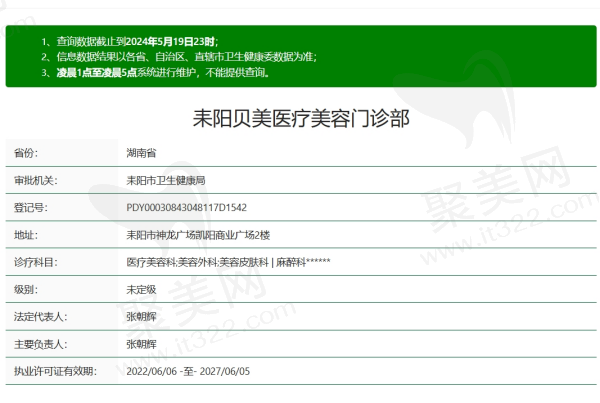Click the 法定代表人 label
The image size is (600, 403).
41,317
